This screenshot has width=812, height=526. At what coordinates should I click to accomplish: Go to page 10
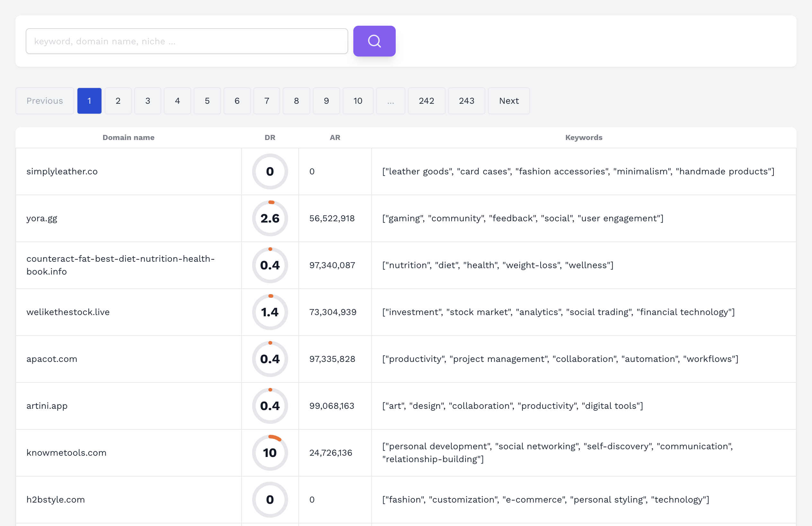pyautogui.click(x=358, y=101)
